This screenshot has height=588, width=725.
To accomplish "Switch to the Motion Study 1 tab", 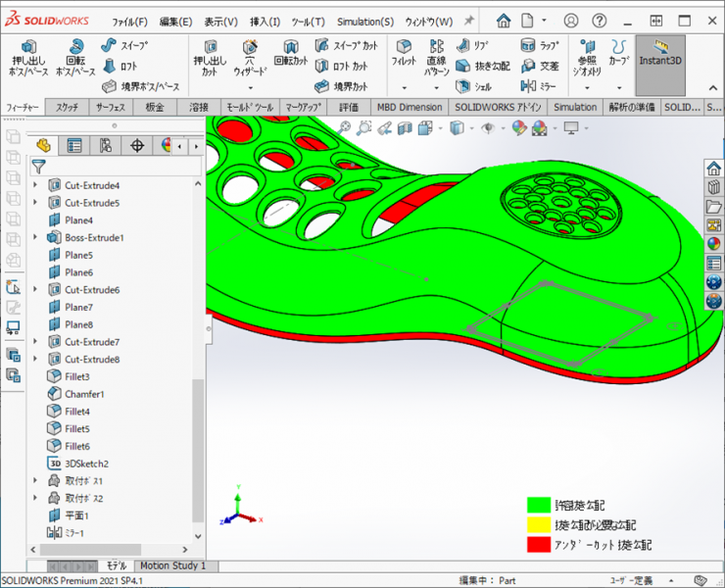I will (172, 565).
